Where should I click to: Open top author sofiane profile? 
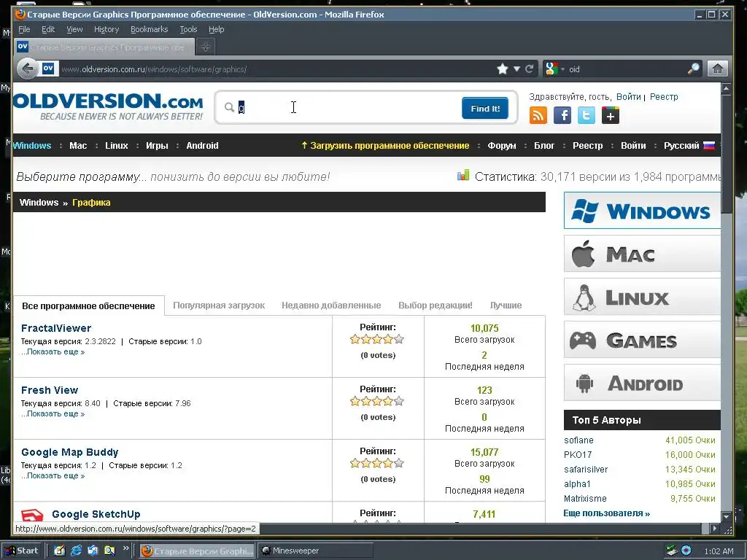(578, 440)
